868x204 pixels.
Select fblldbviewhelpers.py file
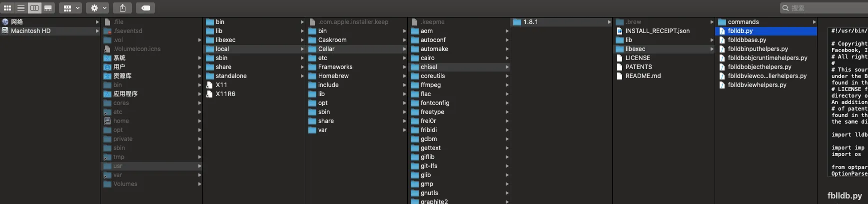[x=757, y=85]
